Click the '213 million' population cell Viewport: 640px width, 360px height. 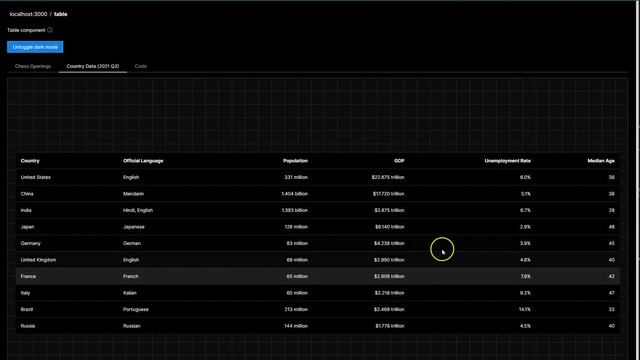coord(296,309)
